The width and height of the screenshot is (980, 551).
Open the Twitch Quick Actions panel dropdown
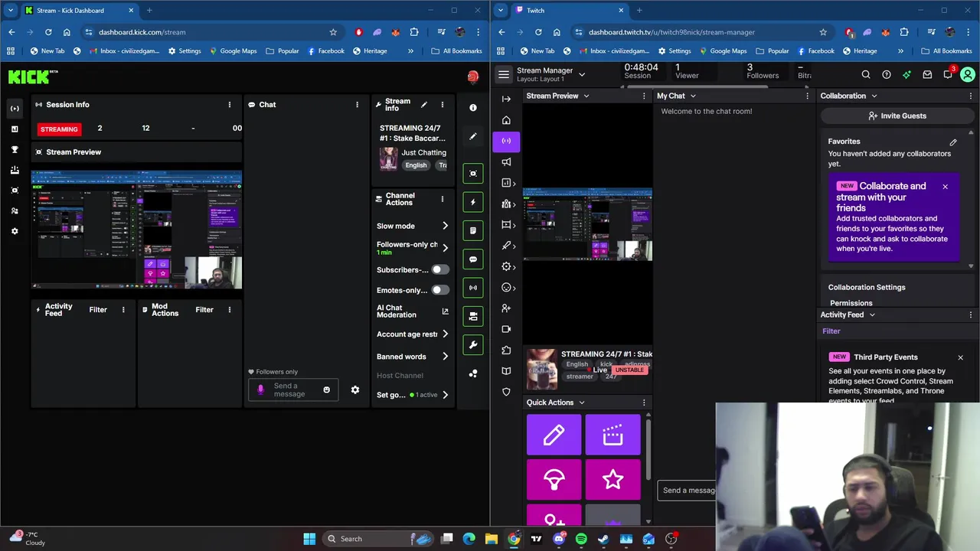[581, 403]
